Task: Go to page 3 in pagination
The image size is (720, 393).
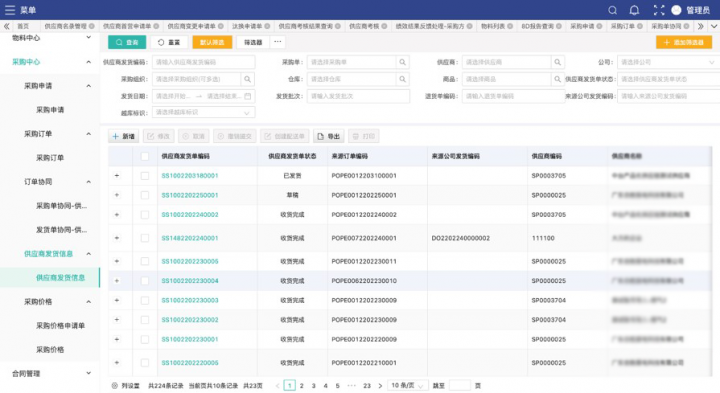Action: [313, 386]
